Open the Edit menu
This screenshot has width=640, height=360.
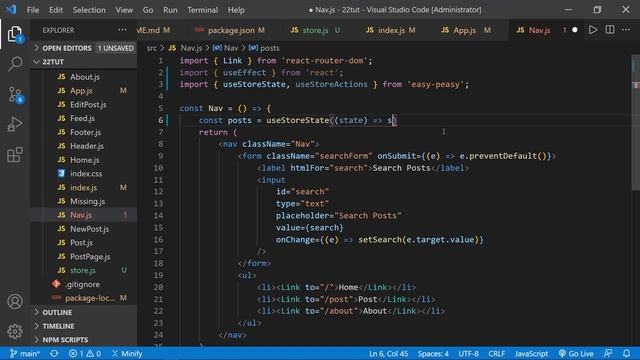pyautogui.click(x=56, y=10)
